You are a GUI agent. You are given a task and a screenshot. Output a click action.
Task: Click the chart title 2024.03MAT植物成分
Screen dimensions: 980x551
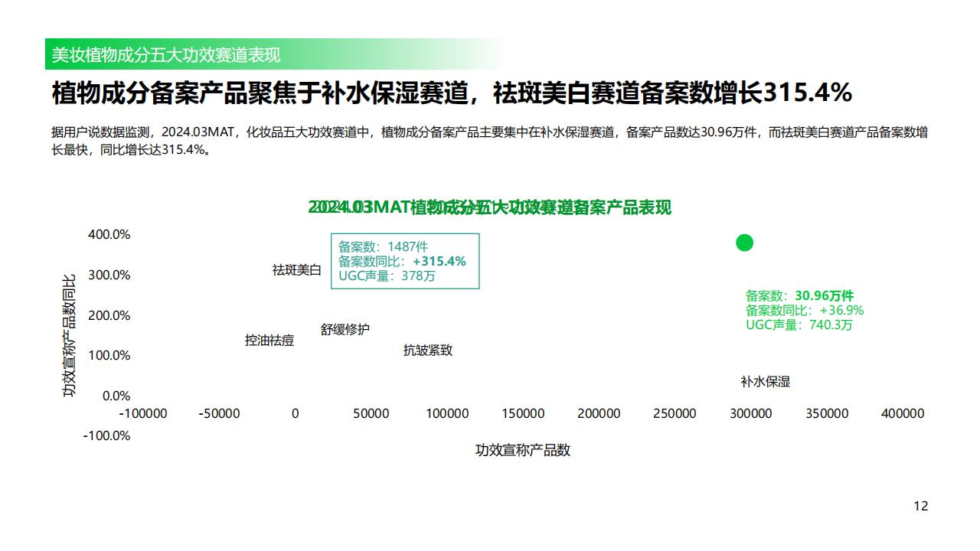[490, 207]
